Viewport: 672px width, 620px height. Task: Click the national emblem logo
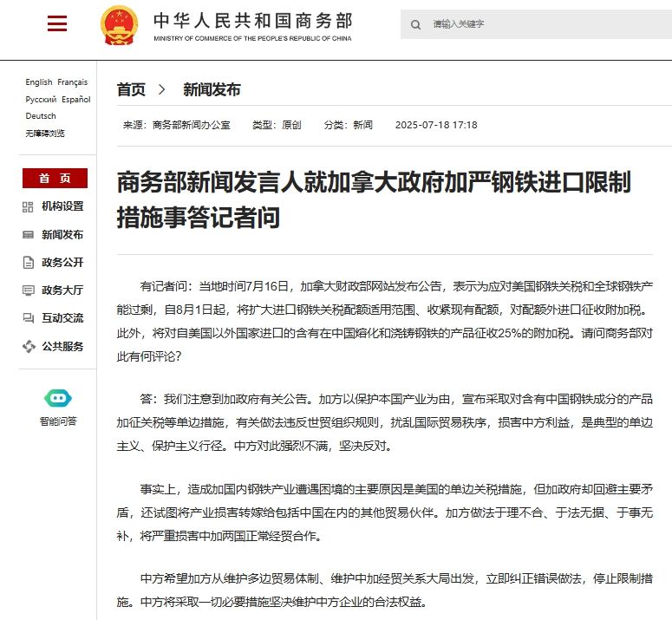(x=119, y=25)
